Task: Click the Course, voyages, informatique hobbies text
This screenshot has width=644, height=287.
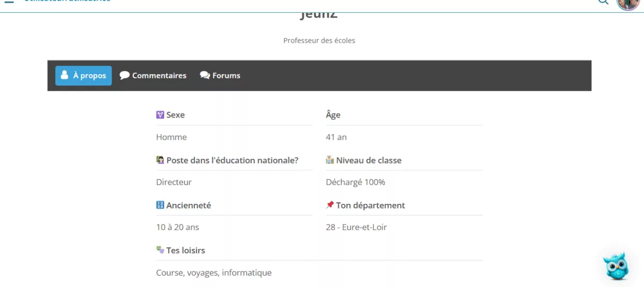Action: (214, 273)
